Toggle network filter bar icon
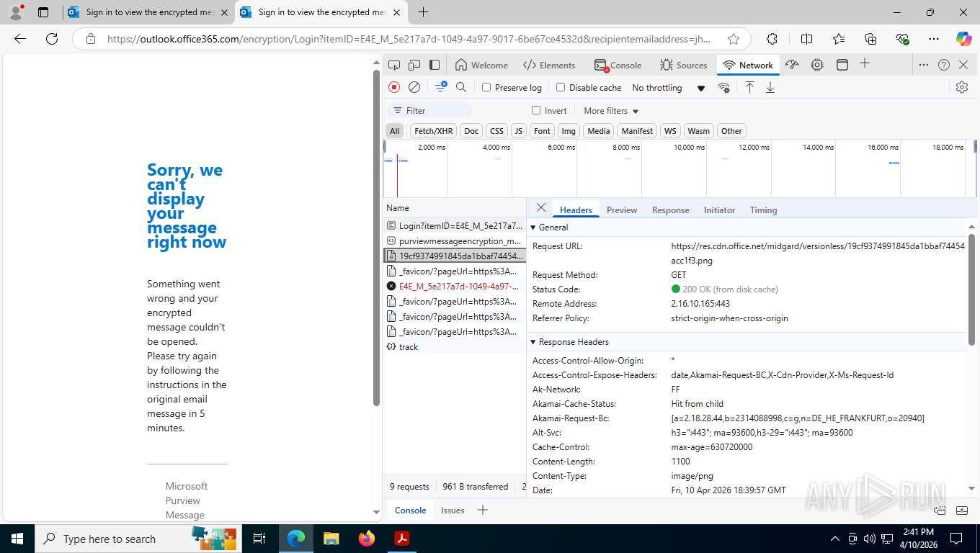Screen dimensions: 980x553 [x=440, y=87]
